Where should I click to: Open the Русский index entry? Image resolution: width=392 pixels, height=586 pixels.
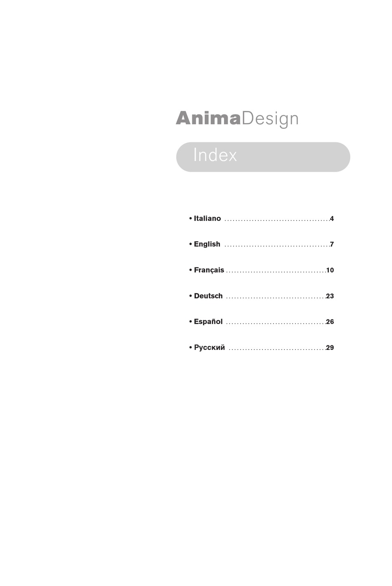209,348
